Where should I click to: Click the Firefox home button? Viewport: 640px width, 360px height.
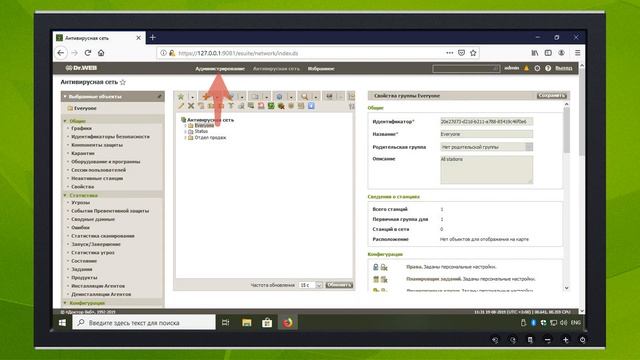(101, 53)
